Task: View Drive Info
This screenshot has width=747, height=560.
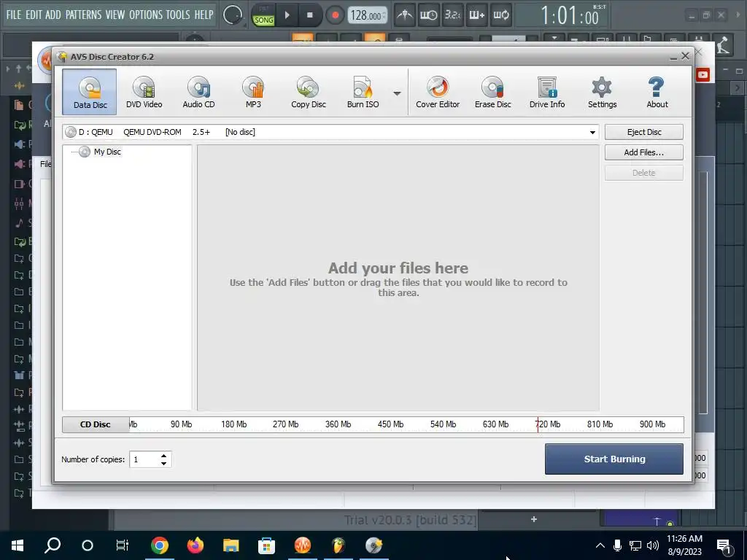Action: pyautogui.click(x=547, y=93)
